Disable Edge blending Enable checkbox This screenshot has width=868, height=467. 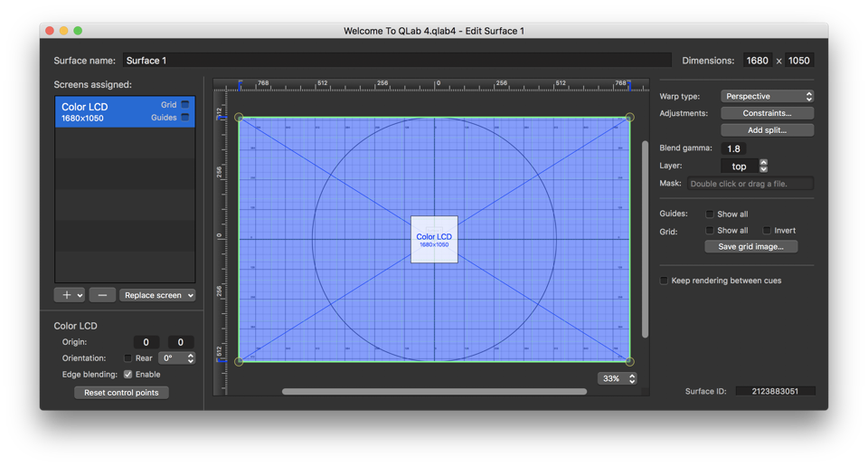coord(127,374)
